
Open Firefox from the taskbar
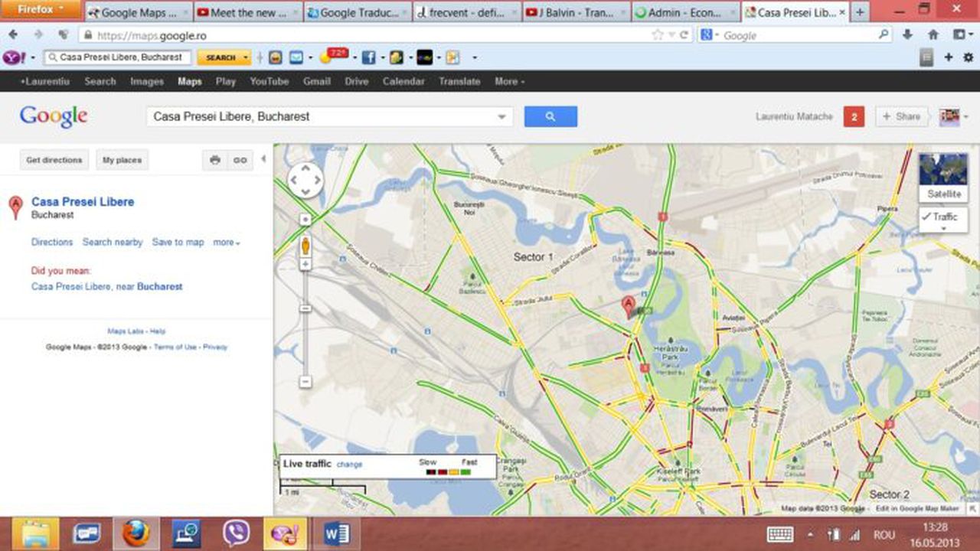pos(136,533)
